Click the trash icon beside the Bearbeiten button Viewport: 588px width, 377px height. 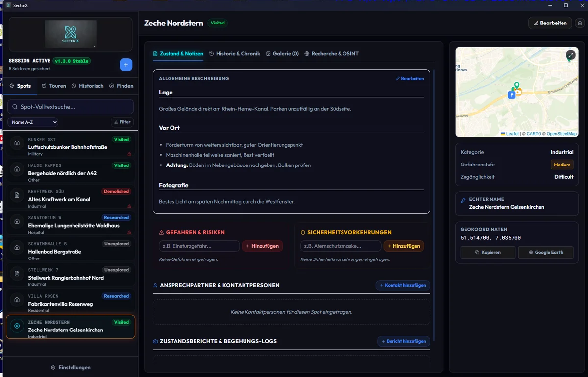pyautogui.click(x=580, y=23)
